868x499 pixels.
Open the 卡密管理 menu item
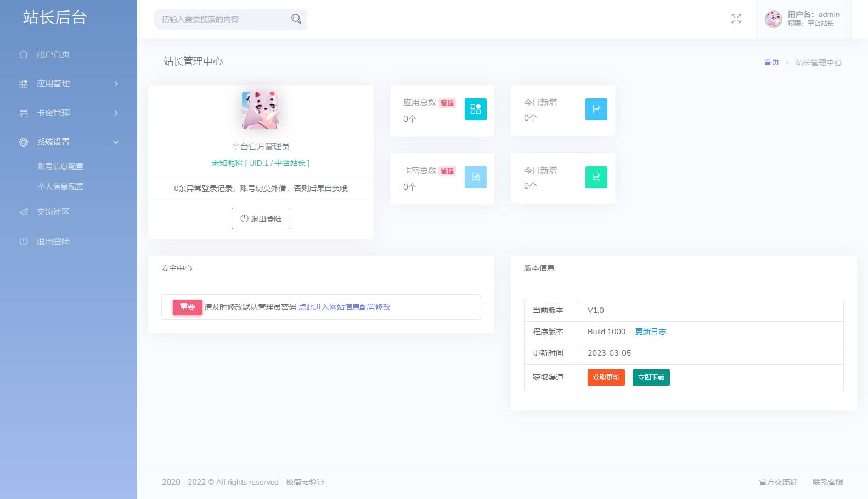click(x=69, y=113)
